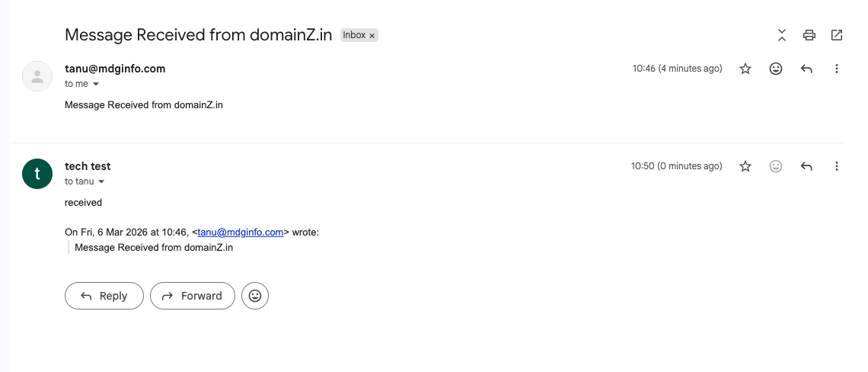The height and width of the screenshot is (372, 868).
Task: Star the message from tanu@mdginfo.com
Action: click(745, 69)
